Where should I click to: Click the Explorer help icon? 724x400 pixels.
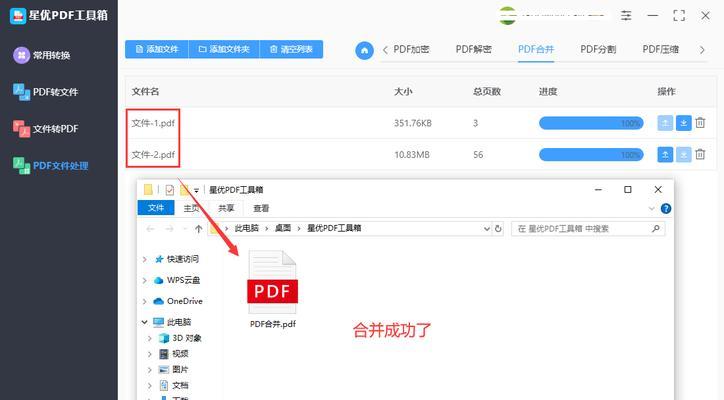pyautogui.click(x=666, y=209)
